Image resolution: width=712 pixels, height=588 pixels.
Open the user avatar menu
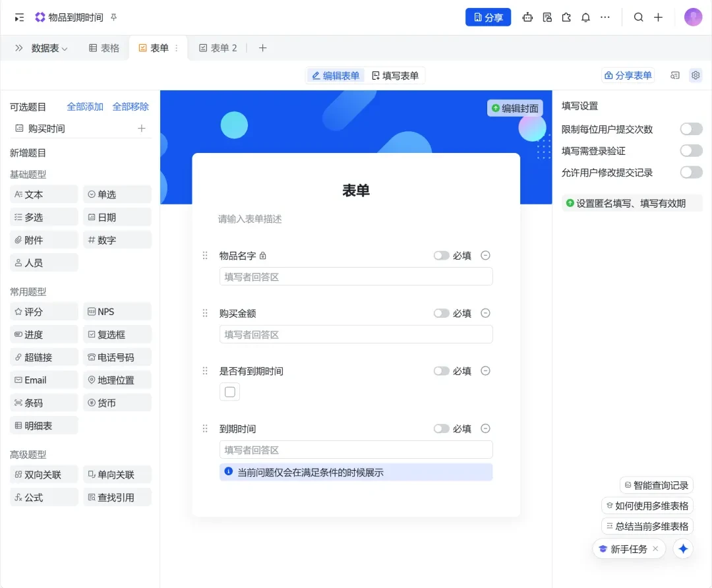tap(693, 17)
